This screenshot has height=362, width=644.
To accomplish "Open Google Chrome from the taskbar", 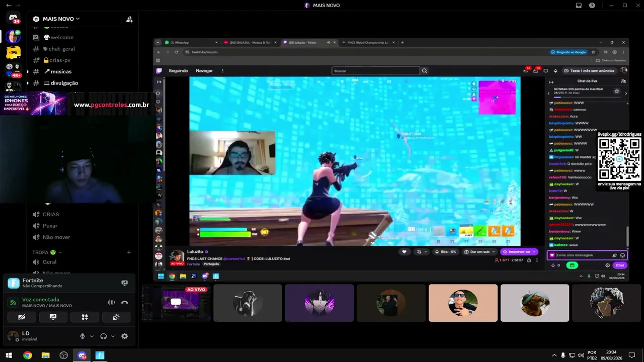I will [x=28, y=355].
